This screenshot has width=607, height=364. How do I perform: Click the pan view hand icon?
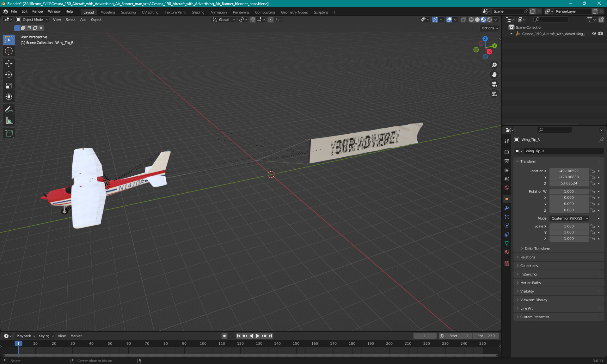(494, 75)
